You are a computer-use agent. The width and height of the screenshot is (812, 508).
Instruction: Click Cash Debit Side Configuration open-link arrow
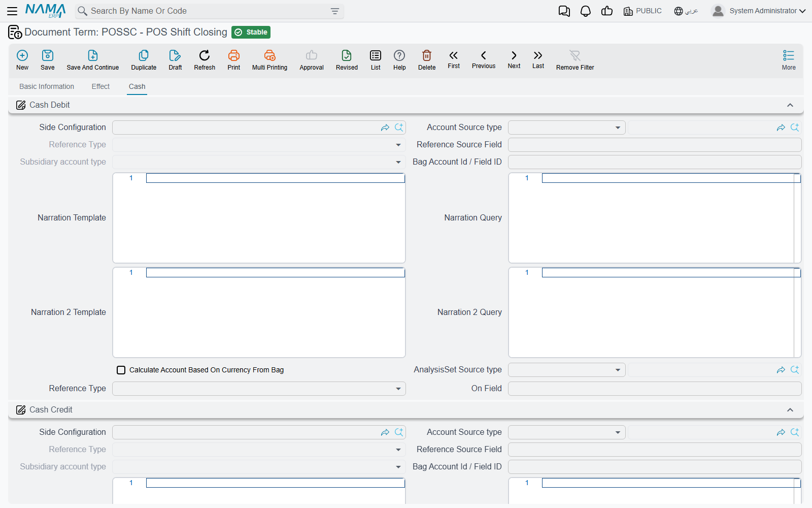385,128
